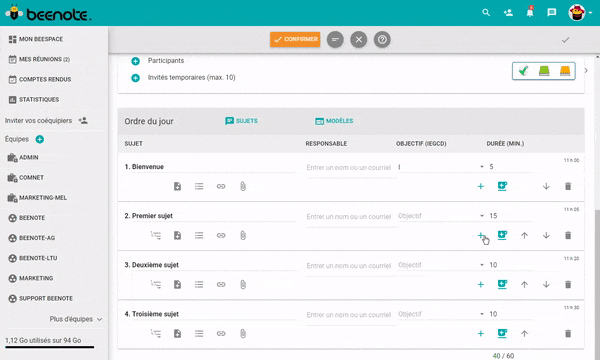Select the green check status icon
600x360 pixels.
click(x=523, y=71)
